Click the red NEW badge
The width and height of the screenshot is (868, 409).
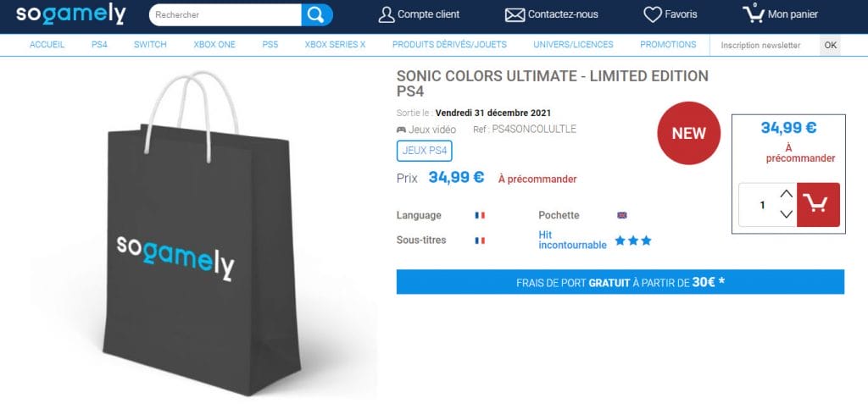coord(688,133)
